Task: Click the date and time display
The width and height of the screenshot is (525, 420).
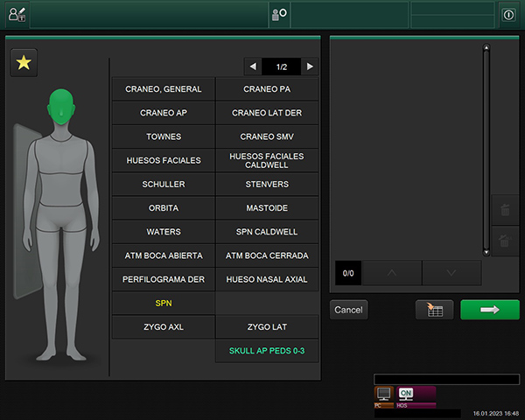Action: click(x=496, y=414)
